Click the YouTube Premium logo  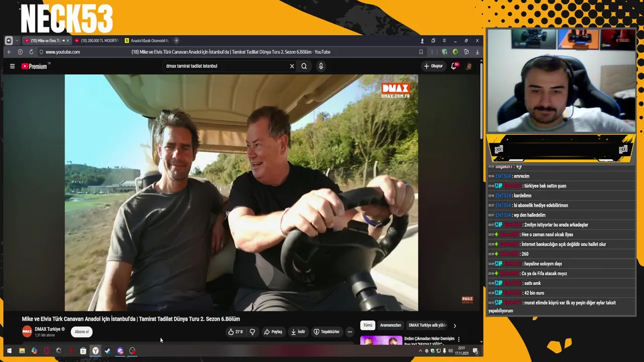tap(35, 66)
